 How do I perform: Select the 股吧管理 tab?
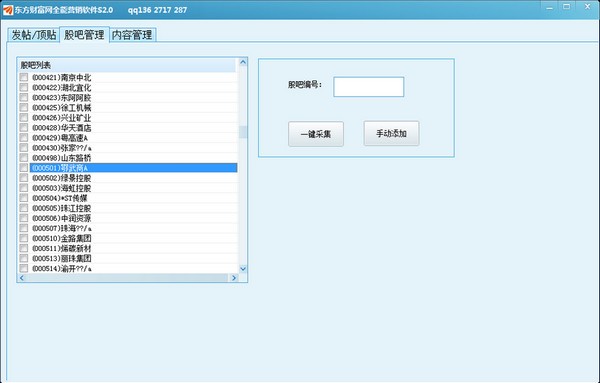84,34
